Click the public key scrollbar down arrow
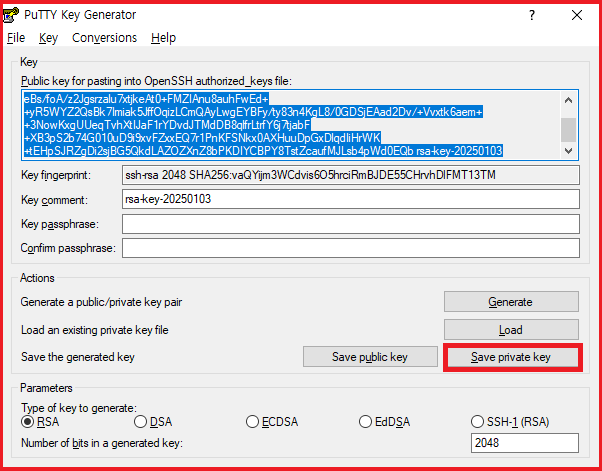Screen dimensions: 602x471 click(569, 151)
